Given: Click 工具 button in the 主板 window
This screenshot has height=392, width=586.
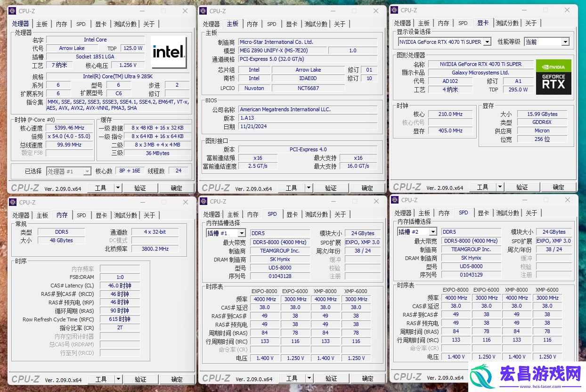Looking at the screenshot, I should coord(292,188).
